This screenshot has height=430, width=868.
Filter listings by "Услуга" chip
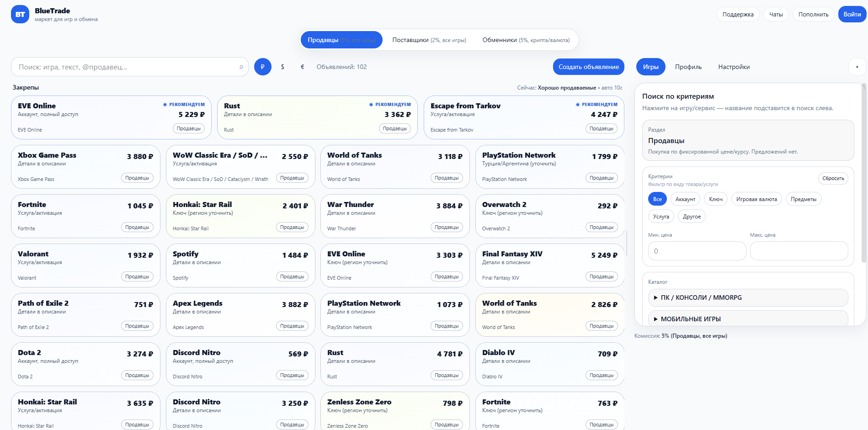[x=661, y=217]
